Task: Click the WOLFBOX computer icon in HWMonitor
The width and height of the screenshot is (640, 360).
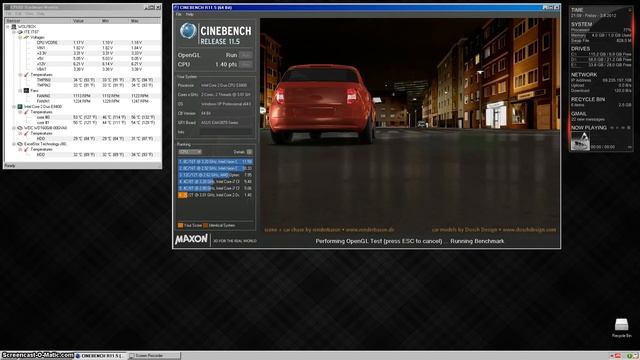Action: point(13,27)
